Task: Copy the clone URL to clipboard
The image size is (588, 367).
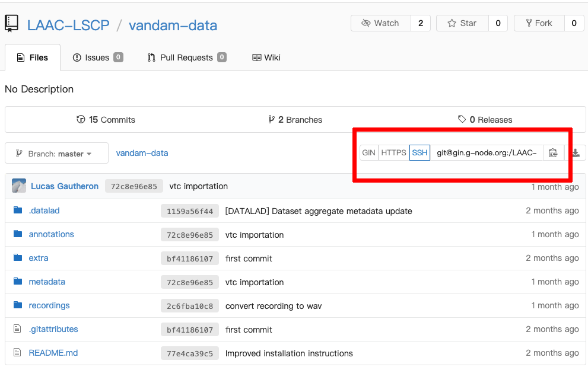Action: pos(553,152)
